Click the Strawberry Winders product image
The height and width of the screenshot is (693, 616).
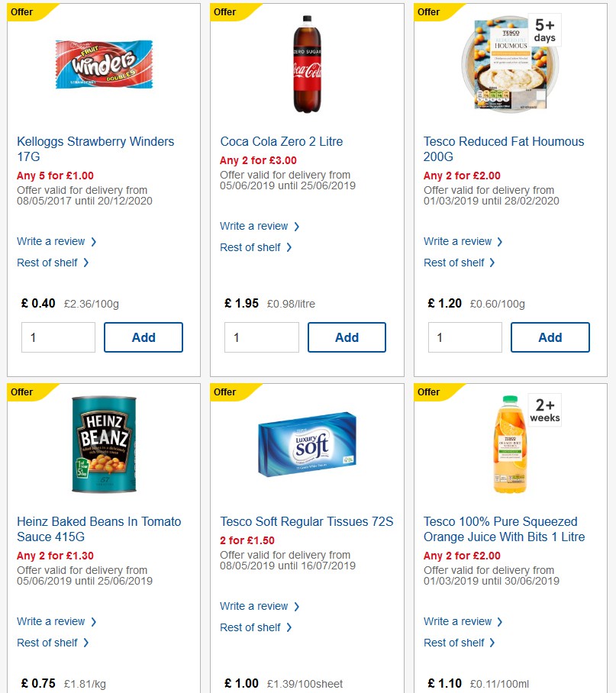coord(103,65)
